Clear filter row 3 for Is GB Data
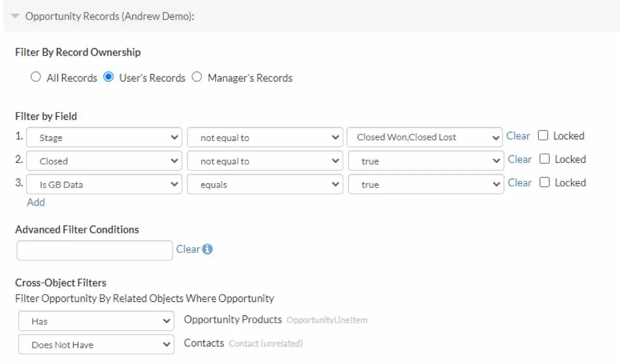Viewport: 620px width, 364px height. point(520,183)
